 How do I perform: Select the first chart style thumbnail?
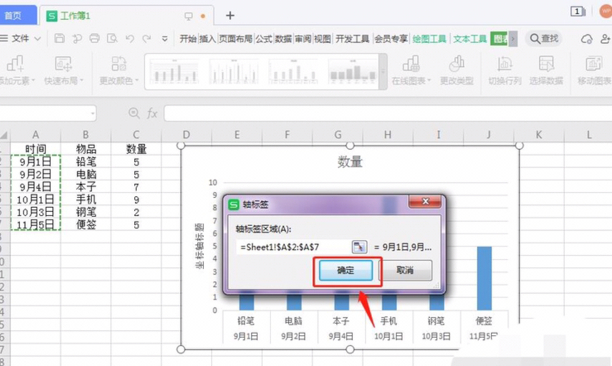tap(174, 72)
